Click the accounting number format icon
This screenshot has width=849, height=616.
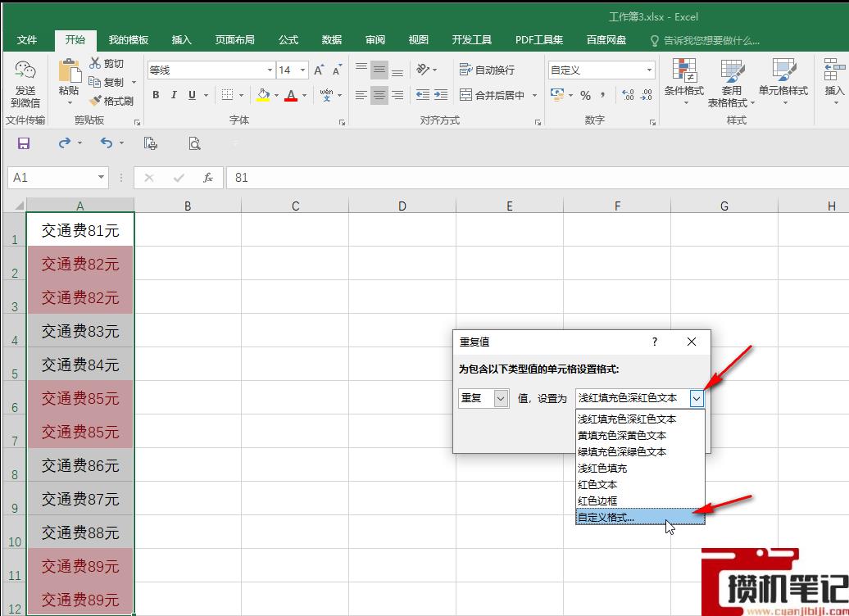[x=557, y=95]
